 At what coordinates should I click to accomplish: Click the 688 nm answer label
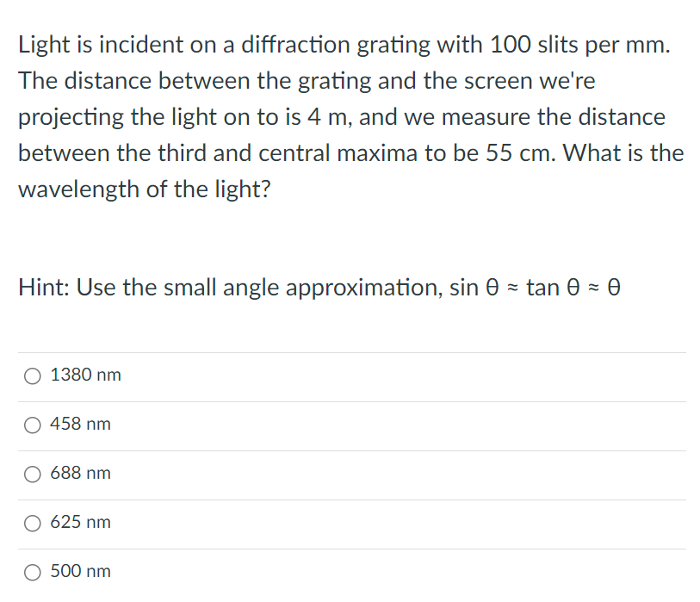pyautogui.click(x=82, y=474)
